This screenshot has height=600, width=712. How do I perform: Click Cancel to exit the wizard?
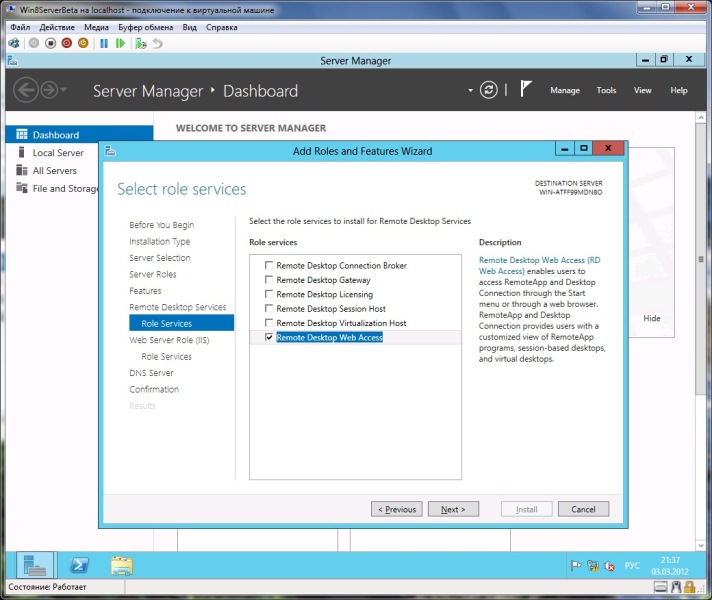pyautogui.click(x=583, y=509)
